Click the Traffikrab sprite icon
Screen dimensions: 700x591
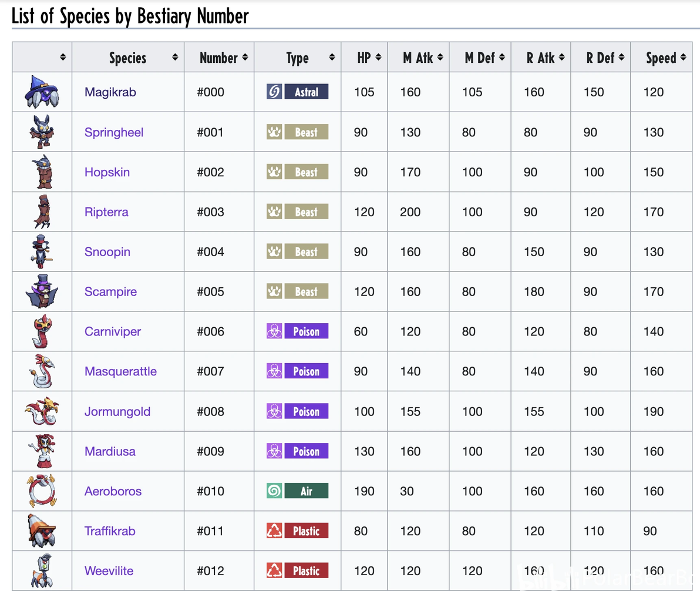click(42, 531)
